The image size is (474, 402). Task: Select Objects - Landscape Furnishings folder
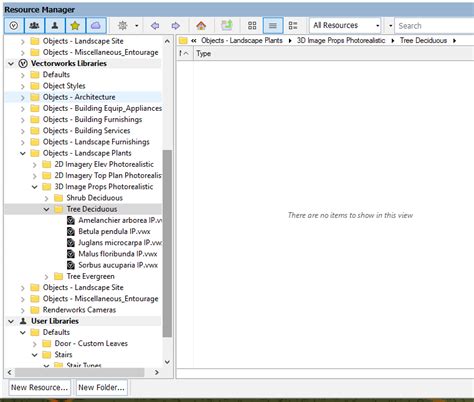click(x=96, y=142)
